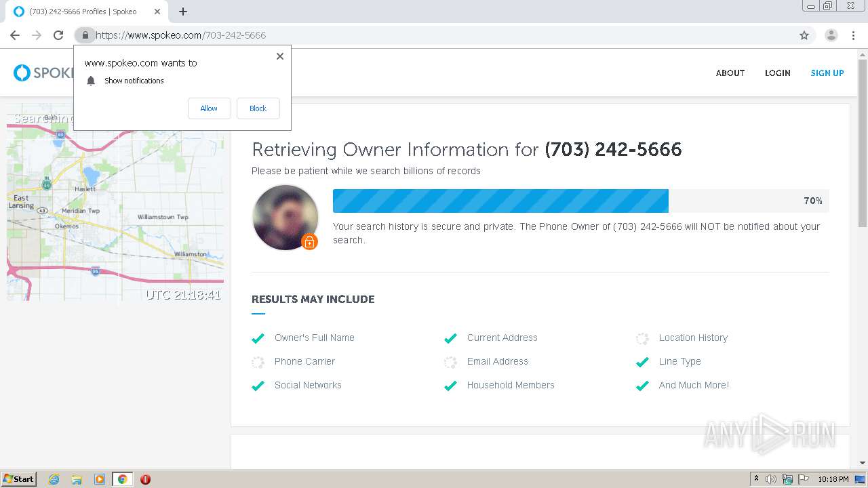The width and height of the screenshot is (868, 488).
Task: Open the Windows Start menu
Action: 19,479
